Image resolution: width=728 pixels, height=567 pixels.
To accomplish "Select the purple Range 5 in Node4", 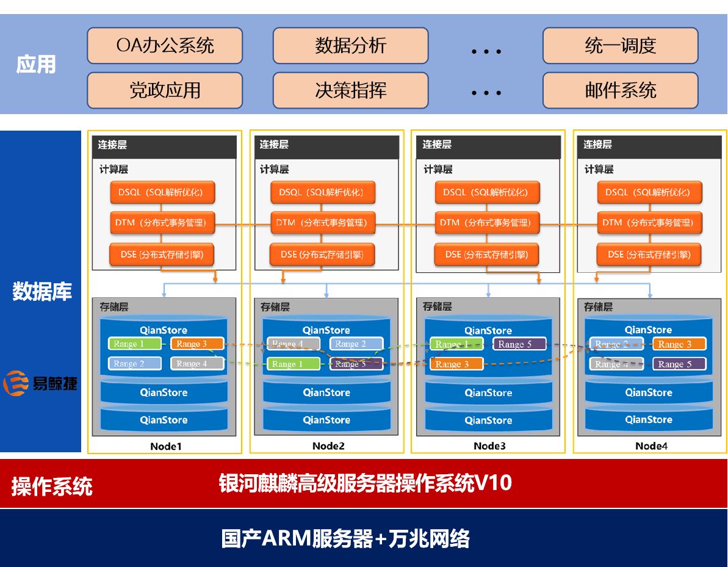I will click(680, 364).
